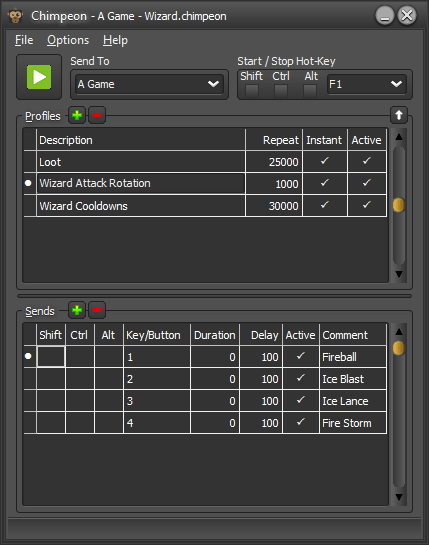Click the Ctrl cell of Fireball row

coord(80,357)
